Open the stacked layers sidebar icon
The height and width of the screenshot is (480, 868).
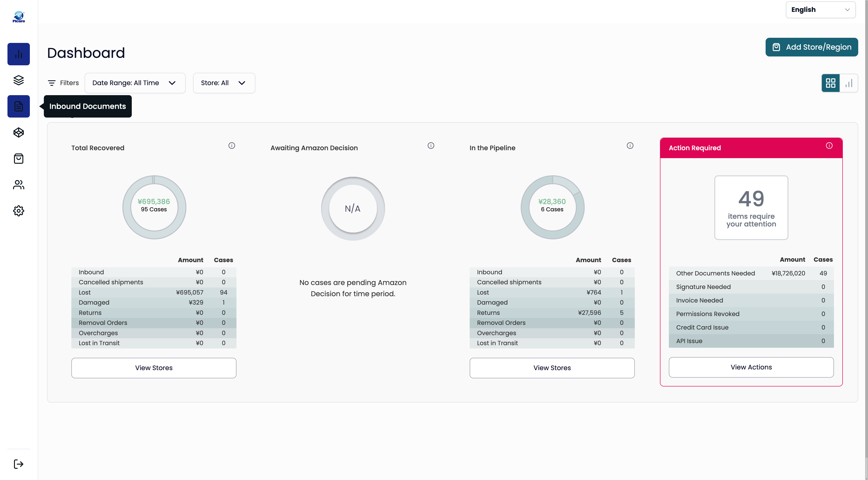coord(18,80)
